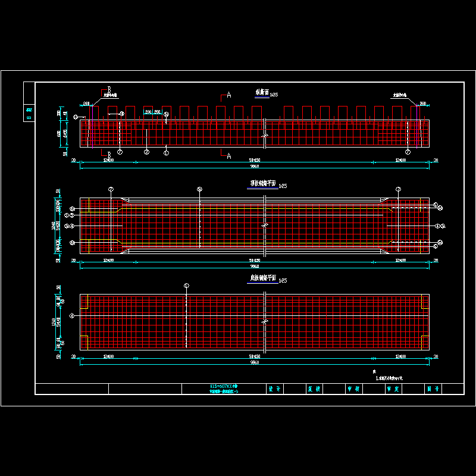Viewport: 476px width, 476px height.
Task: Click the 1:25 scale beside 底板钢筋平面 title
Action: pos(283,281)
